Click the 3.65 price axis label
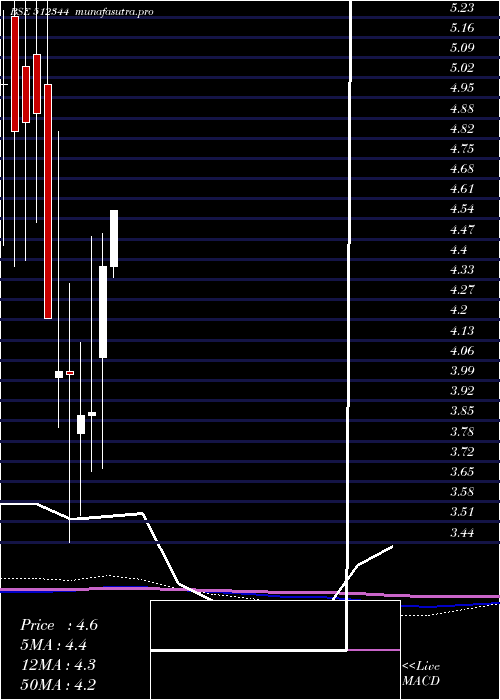Viewport: 500px width, 700px height. 462,471
